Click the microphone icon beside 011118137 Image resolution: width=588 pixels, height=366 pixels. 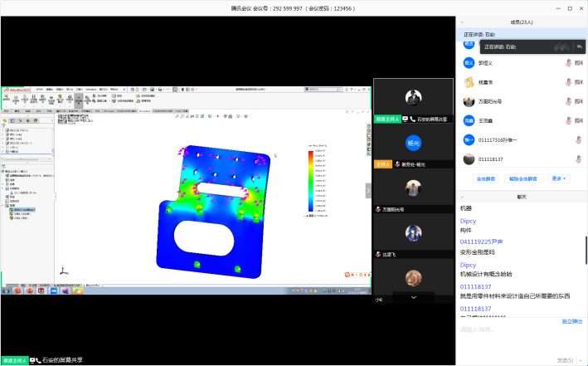[x=578, y=159]
